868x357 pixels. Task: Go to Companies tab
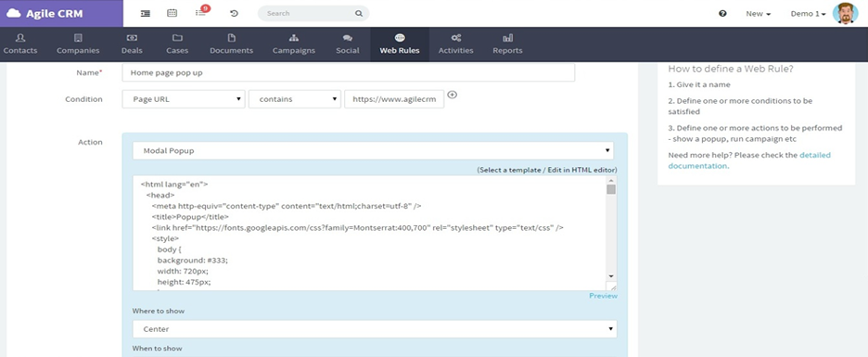78,45
